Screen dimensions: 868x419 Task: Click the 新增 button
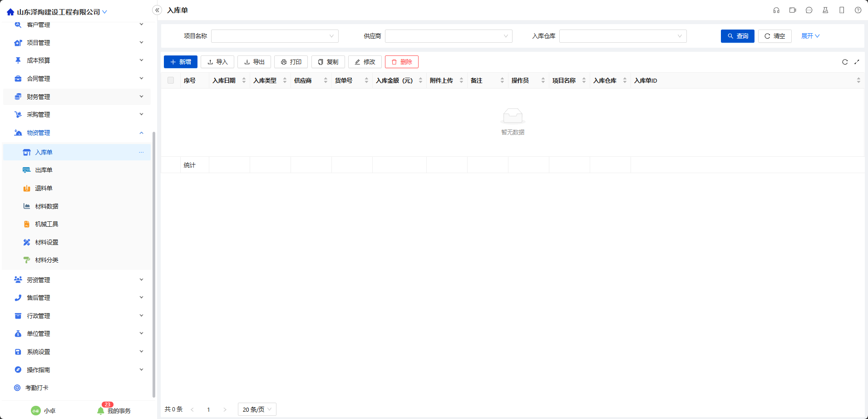[x=180, y=62]
